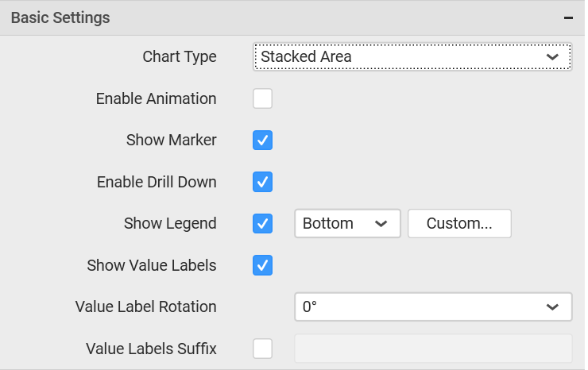Uncheck the Show Legend checkbox
The height and width of the screenshot is (370, 588).
click(262, 223)
